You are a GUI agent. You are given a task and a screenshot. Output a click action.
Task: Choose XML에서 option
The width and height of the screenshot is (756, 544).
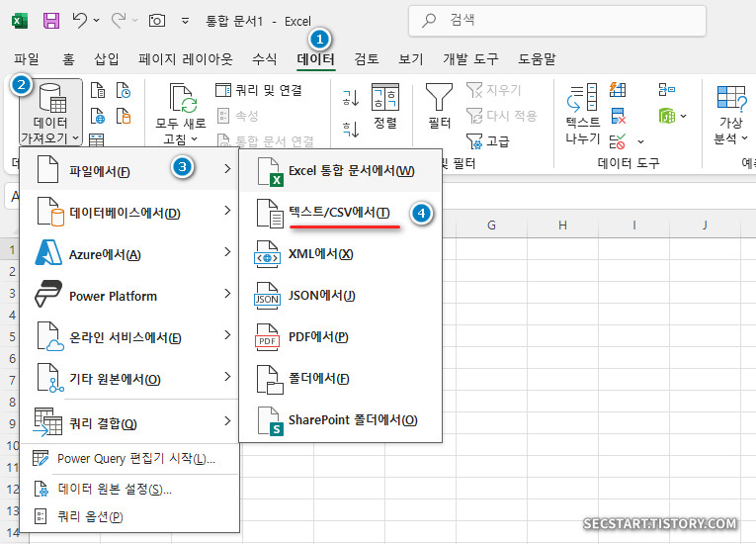click(x=340, y=254)
